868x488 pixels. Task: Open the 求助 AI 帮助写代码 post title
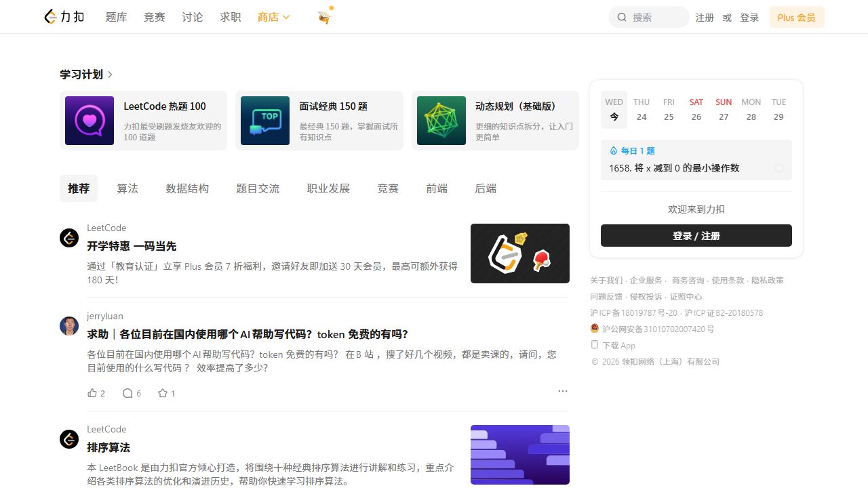click(x=248, y=334)
